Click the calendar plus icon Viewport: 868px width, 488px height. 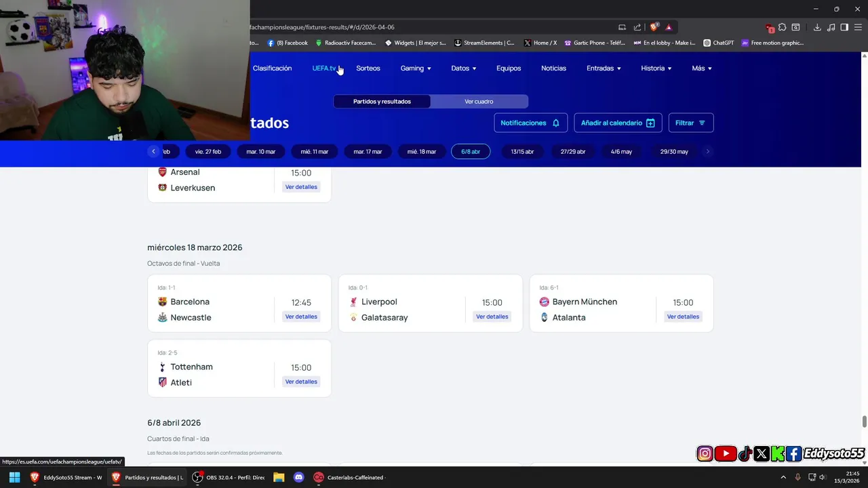[650, 123]
